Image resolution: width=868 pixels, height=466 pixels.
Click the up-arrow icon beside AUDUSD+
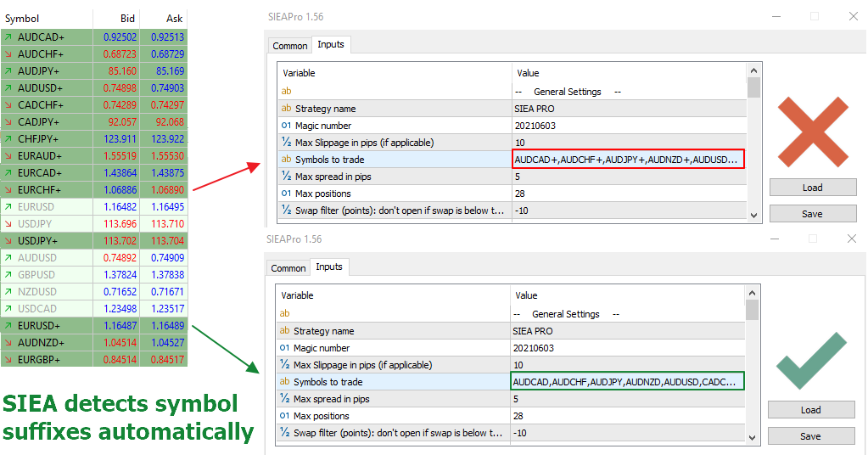coord(8,87)
